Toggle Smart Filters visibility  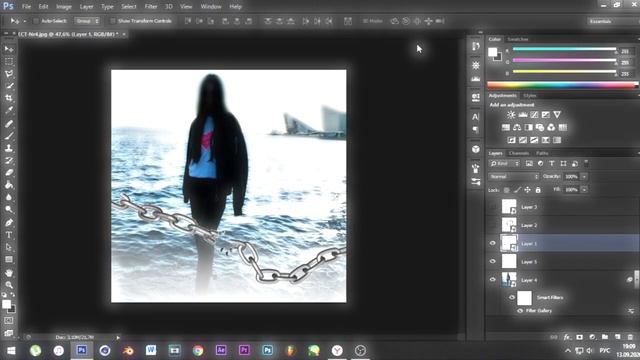coord(512,297)
